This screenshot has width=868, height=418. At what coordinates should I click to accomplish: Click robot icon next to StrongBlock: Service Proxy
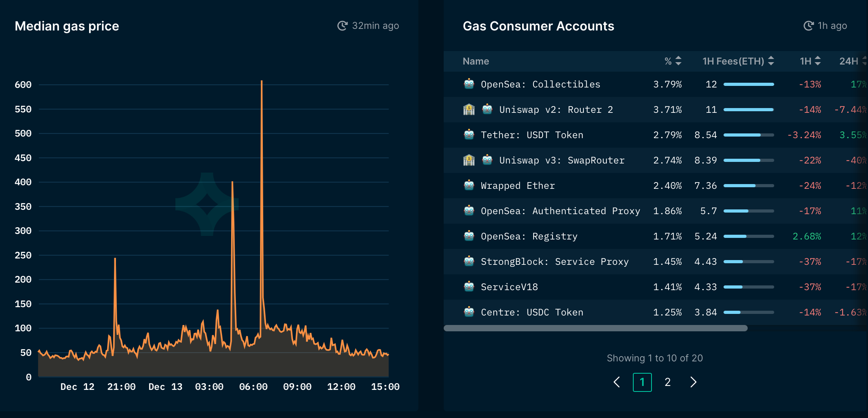[469, 261]
